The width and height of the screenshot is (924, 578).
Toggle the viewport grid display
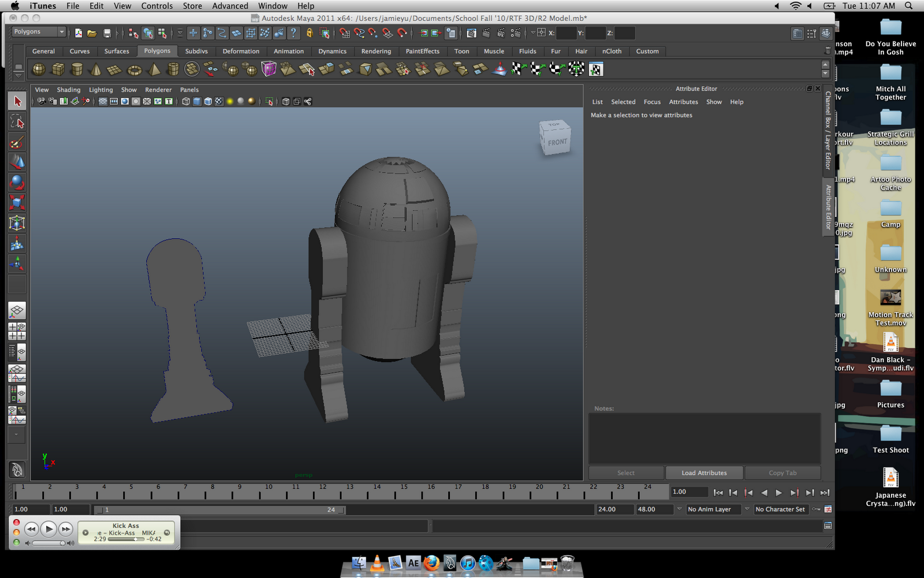tap(103, 101)
